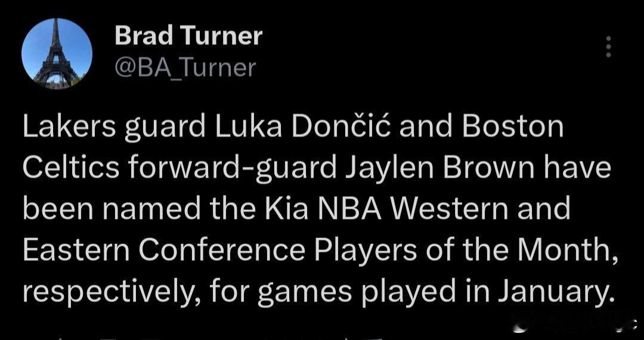Click the words Kia NBA in tweet
Image resolution: width=644 pixels, height=340 pixels.
314,209
